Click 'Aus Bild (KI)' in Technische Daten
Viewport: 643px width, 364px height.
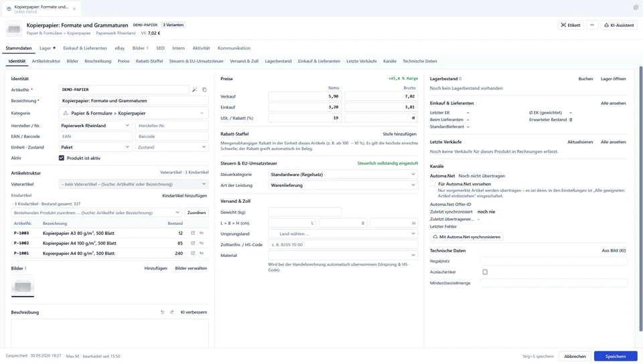point(614,250)
